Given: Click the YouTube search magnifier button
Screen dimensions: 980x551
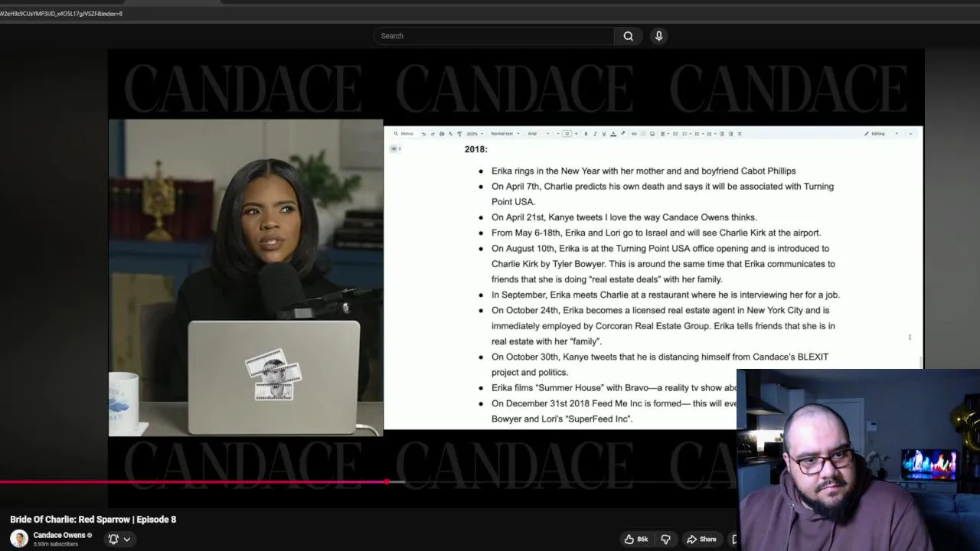Looking at the screenshot, I should click(628, 36).
